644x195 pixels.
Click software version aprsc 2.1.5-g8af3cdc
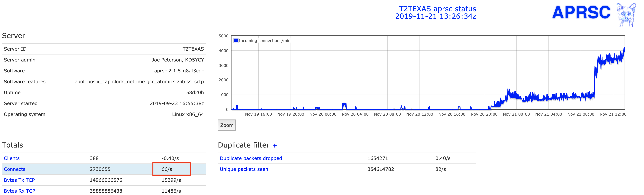pos(179,71)
